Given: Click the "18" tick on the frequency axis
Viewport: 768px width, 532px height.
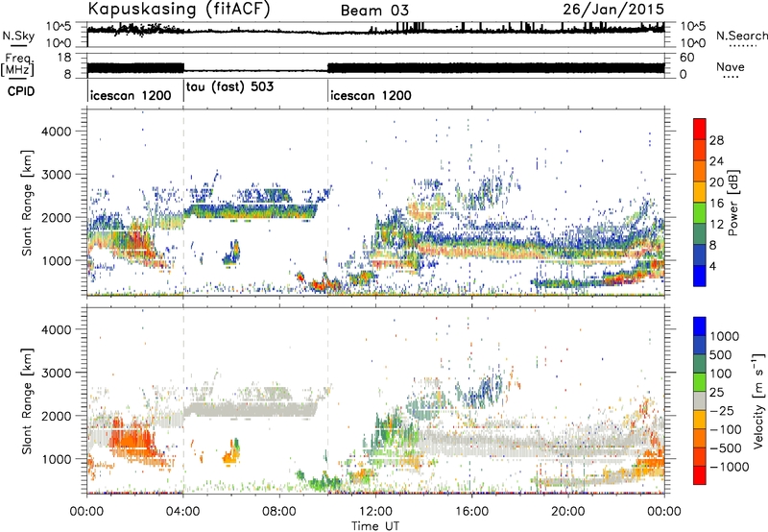Looking at the screenshot, I should coord(64,58).
